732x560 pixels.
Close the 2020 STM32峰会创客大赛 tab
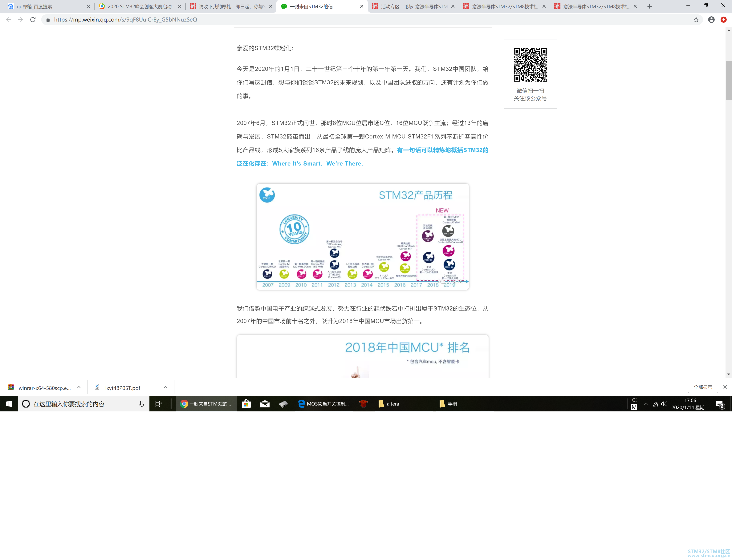pyautogui.click(x=180, y=6)
